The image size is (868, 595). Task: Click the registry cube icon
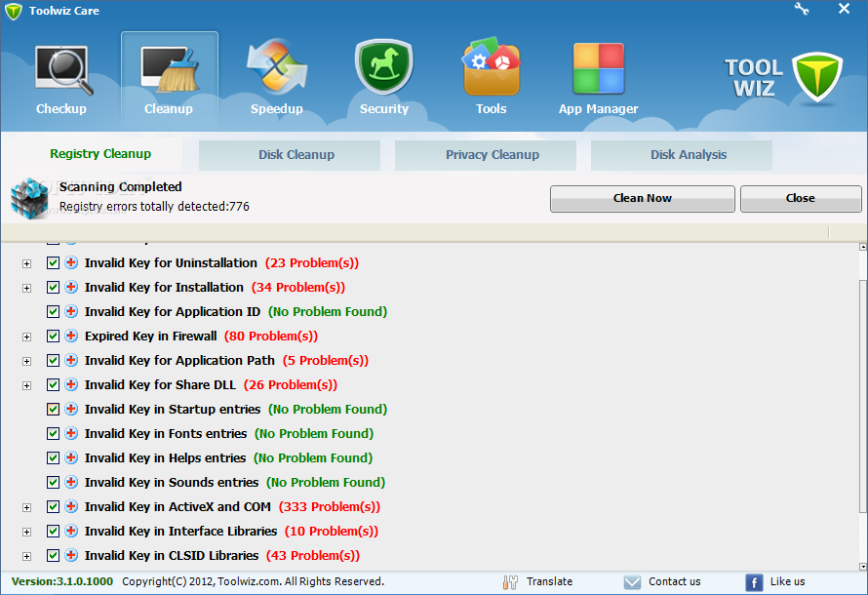pyautogui.click(x=29, y=198)
